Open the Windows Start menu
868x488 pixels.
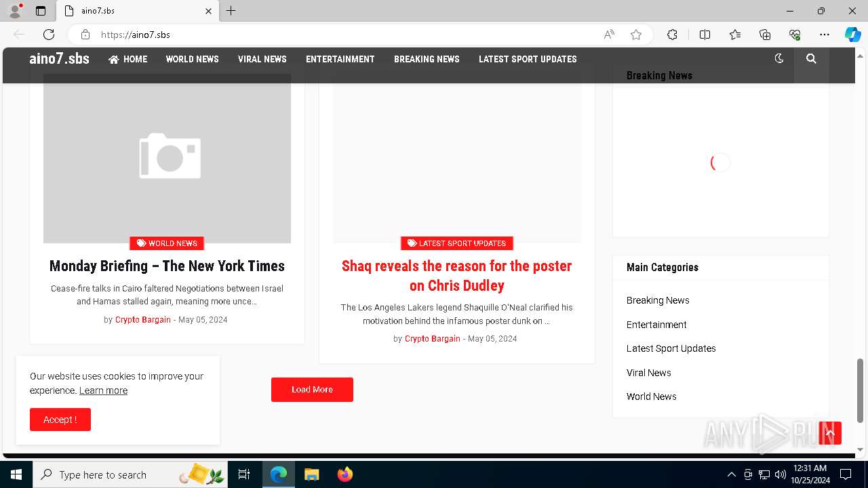tap(16, 474)
